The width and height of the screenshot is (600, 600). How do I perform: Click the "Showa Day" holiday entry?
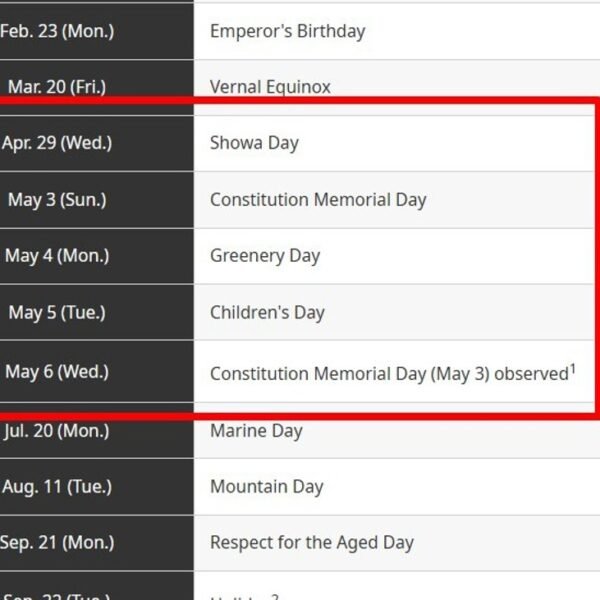(254, 143)
